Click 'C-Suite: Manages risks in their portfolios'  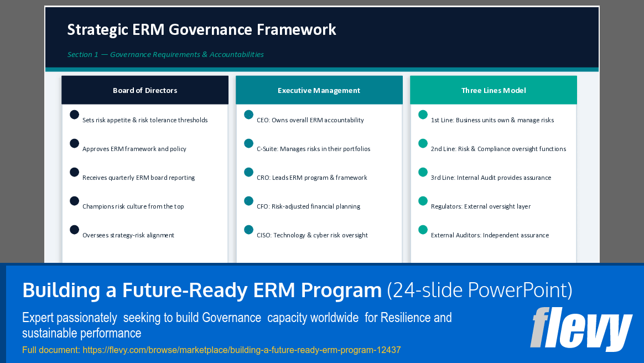tap(313, 149)
